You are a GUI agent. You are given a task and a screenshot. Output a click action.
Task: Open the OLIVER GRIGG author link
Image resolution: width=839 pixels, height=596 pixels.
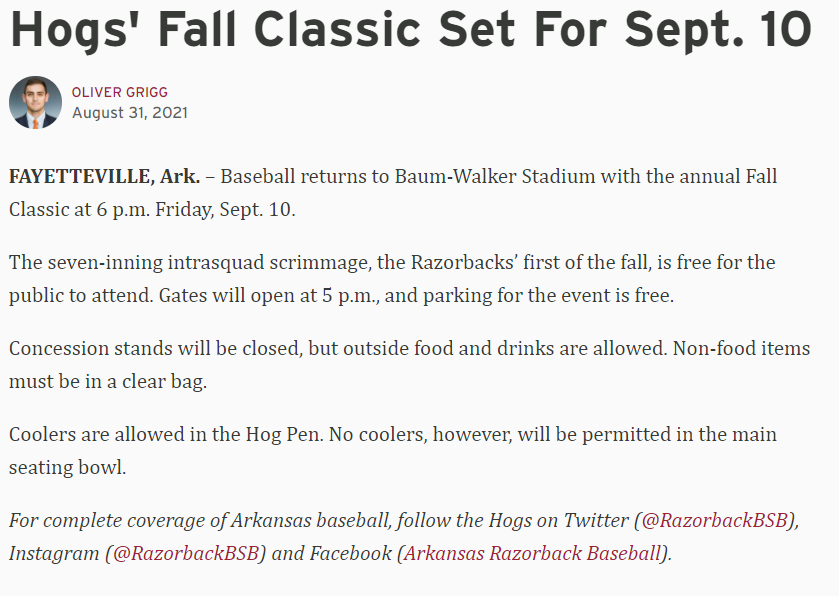coord(120,92)
